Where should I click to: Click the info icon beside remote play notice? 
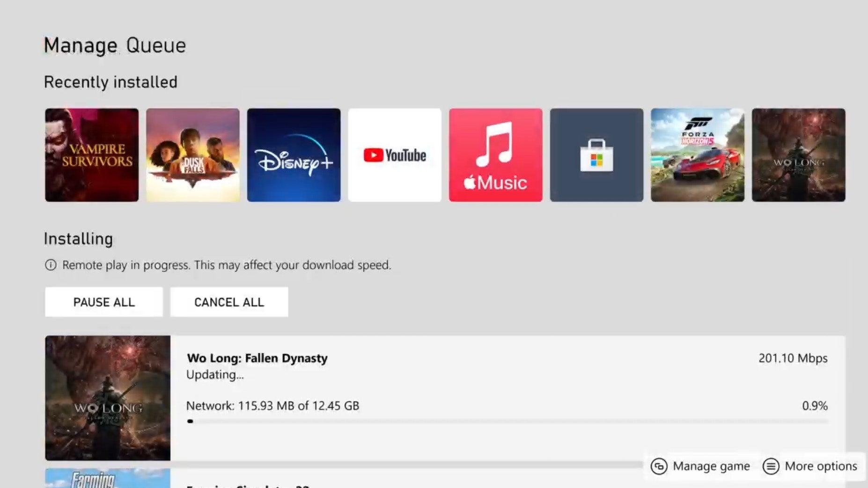coord(51,265)
